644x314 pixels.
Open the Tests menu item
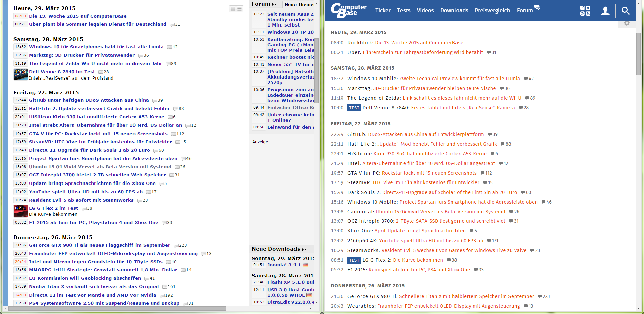(x=404, y=10)
